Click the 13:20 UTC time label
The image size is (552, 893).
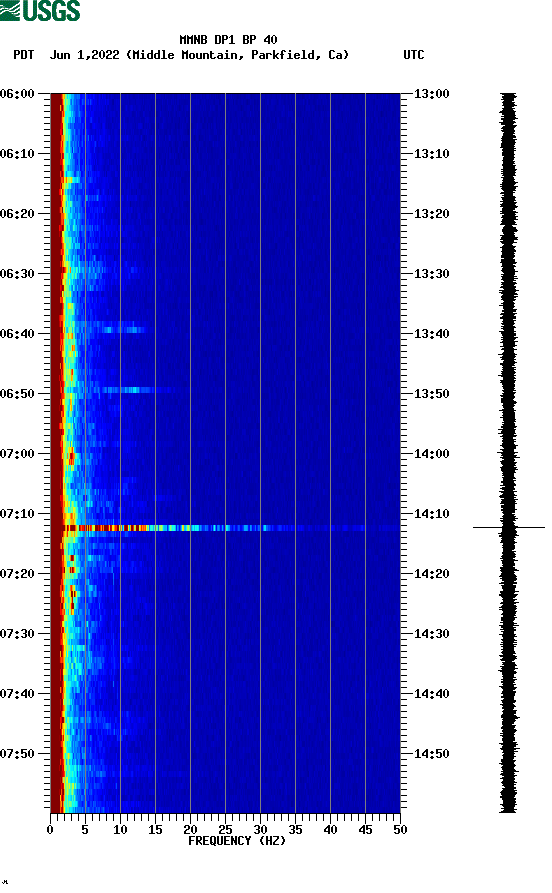(431, 214)
